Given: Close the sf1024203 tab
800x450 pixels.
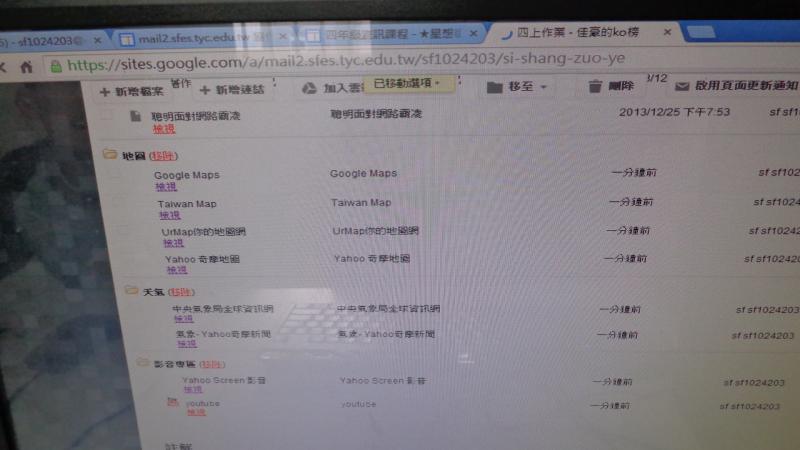Looking at the screenshot, I should pyautogui.click(x=97, y=39).
